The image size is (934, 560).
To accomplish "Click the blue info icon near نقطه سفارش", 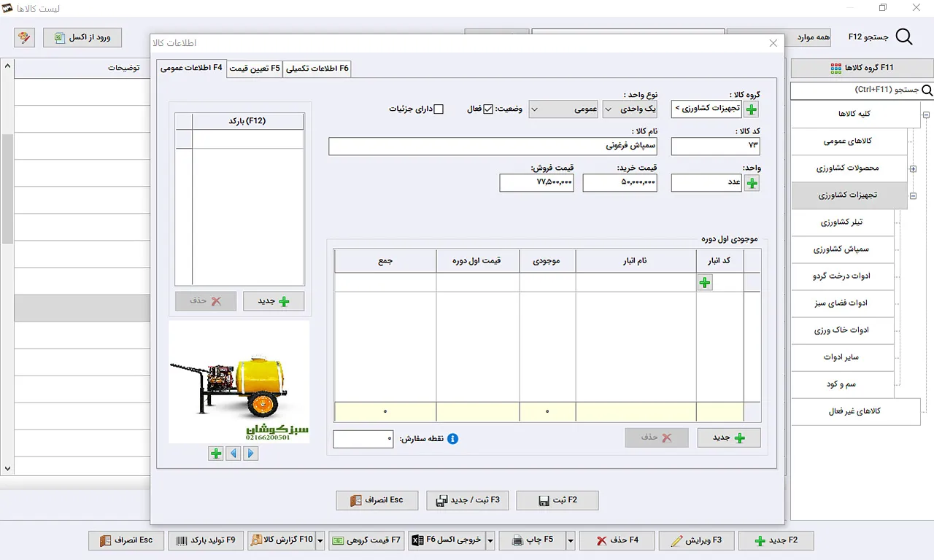I will click(x=452, y=439).
